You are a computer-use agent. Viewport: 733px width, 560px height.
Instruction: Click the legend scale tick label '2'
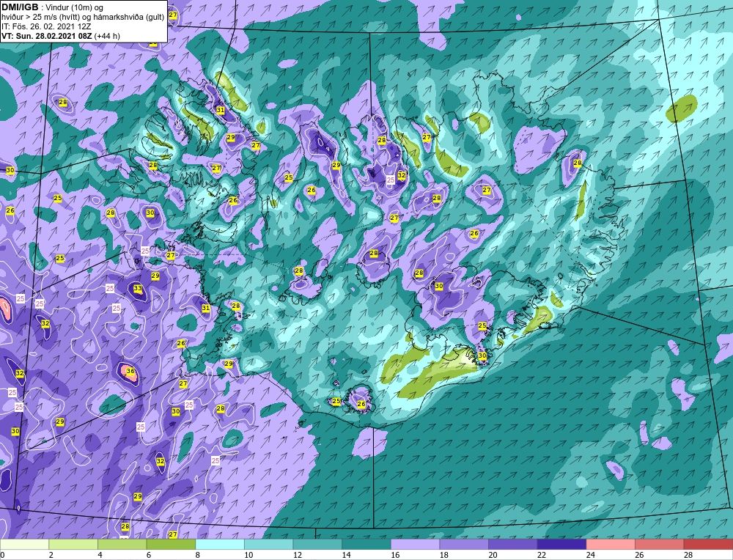pyautogui.click(x=51, y=555)
